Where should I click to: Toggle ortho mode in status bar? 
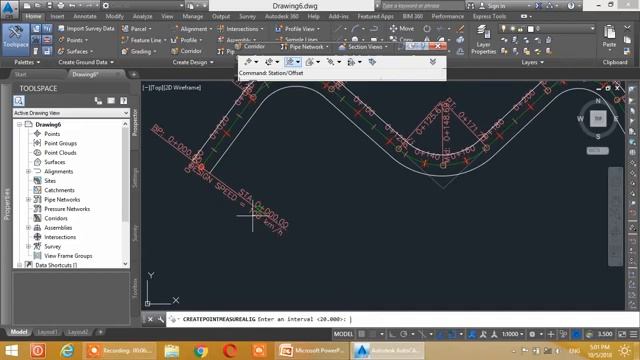(392, 334)
